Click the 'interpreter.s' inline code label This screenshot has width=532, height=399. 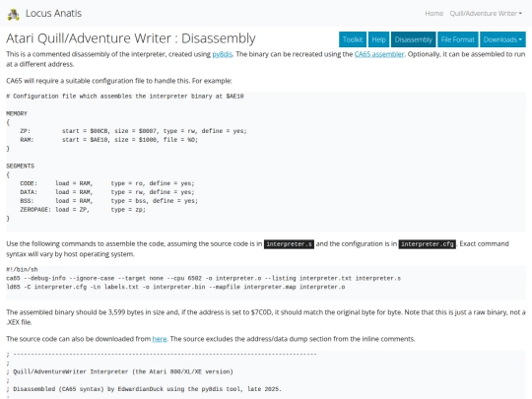pos(289,244)
